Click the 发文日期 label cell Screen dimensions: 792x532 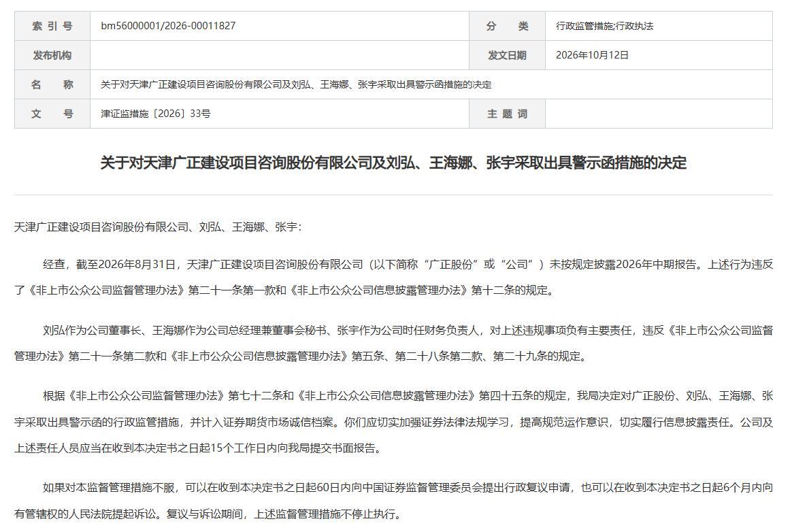tap(507, 55)
